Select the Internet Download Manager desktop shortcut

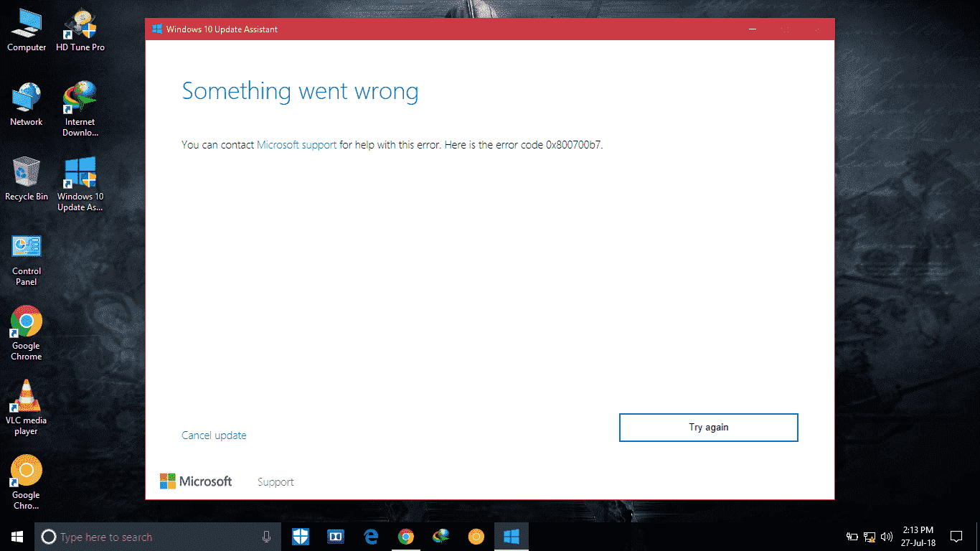click(x=80, y=109)
